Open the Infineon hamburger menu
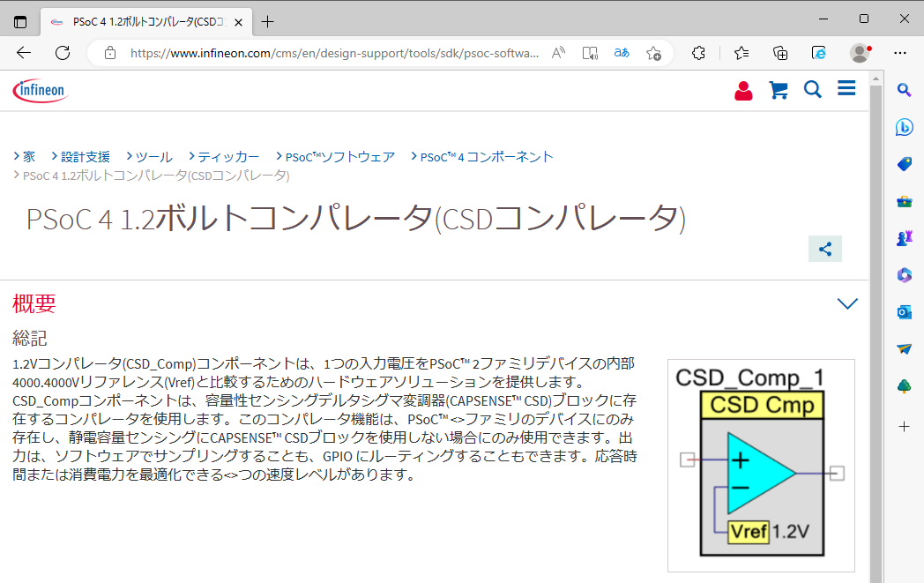This screenshot has width=924, height=583. (846, 89)
